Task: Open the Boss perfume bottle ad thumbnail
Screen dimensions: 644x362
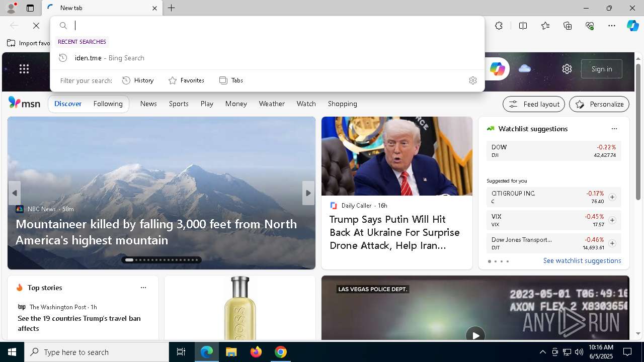Action: [x=240, y=308]
